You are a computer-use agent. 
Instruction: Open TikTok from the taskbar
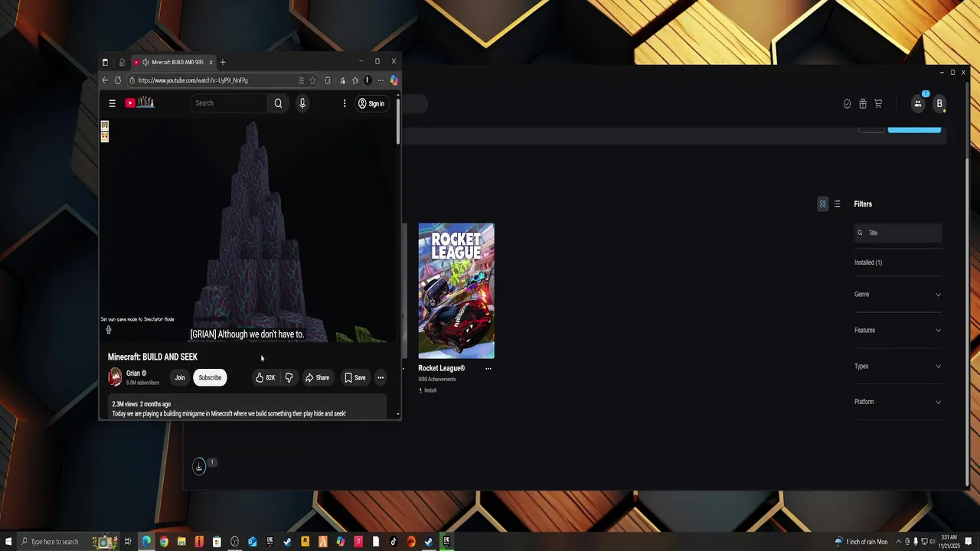(394, 542)
